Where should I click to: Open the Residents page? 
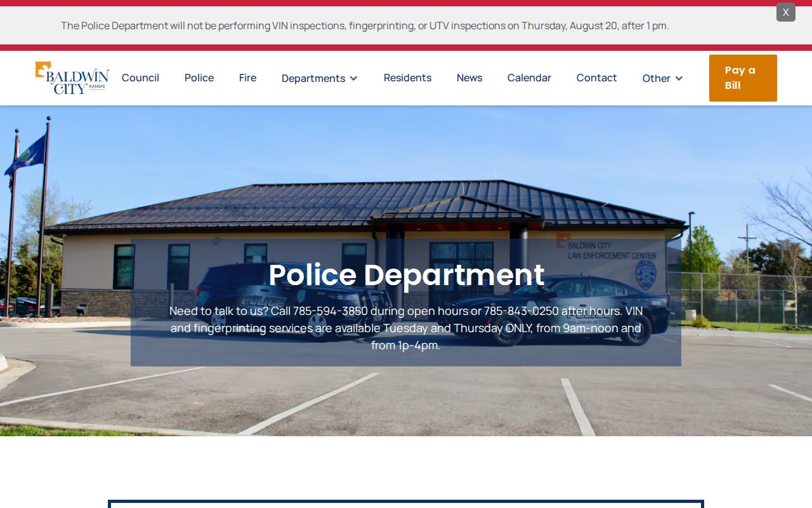point(407,77)
